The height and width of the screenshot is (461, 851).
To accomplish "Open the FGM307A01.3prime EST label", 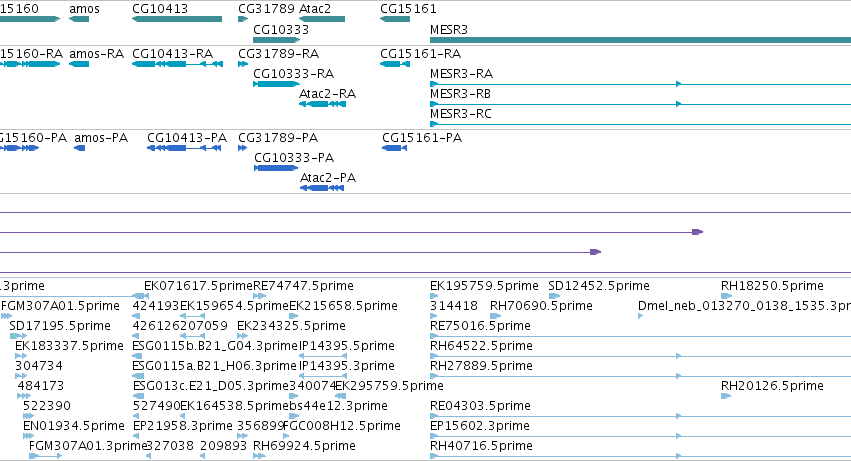I will coord(88,446).
